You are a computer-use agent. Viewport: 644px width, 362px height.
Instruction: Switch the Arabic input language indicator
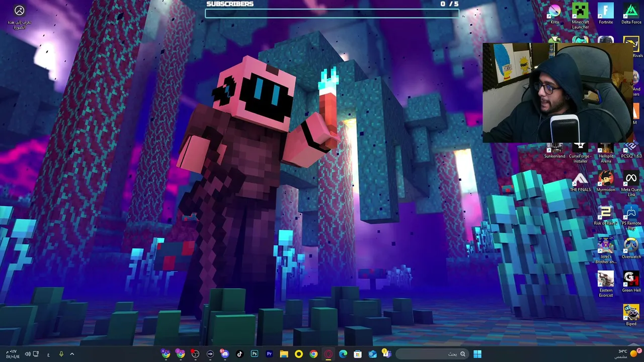[x=48, y=354]
